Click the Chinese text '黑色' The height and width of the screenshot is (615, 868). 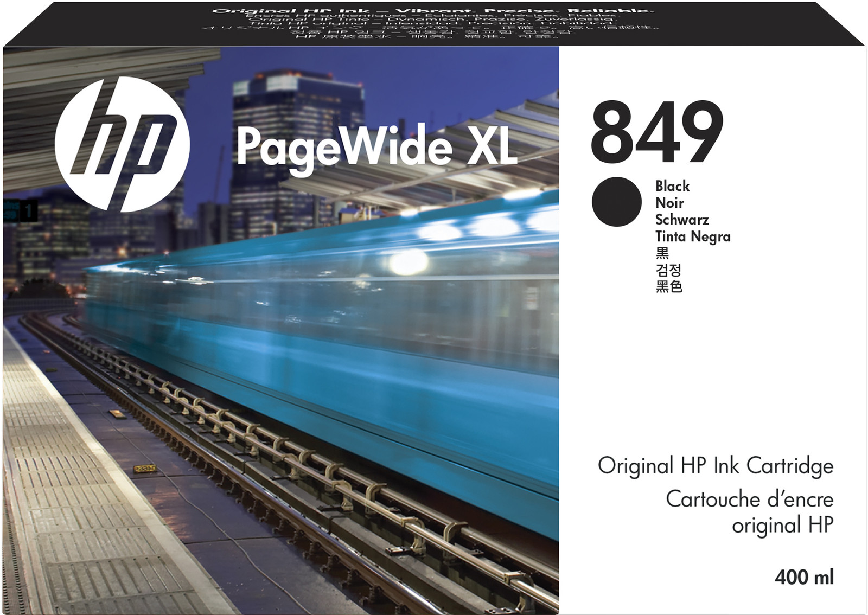click(669, 286)
